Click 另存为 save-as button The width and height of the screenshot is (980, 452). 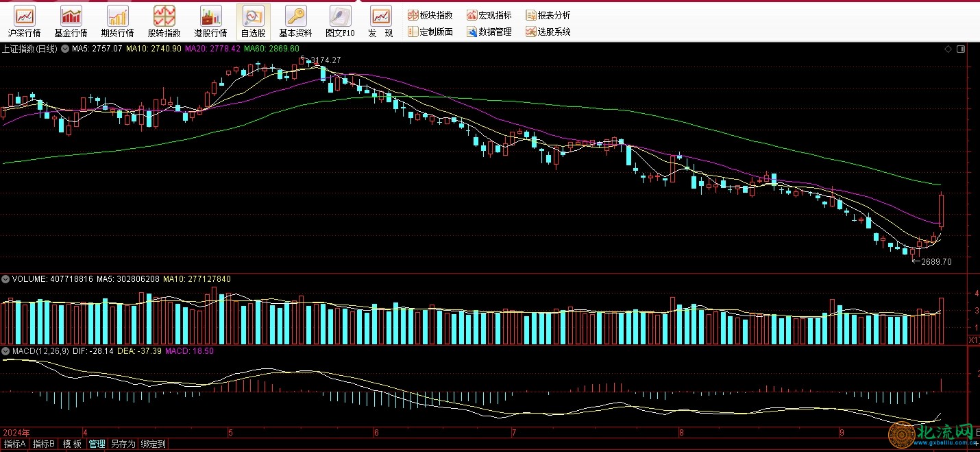[123, 444]
